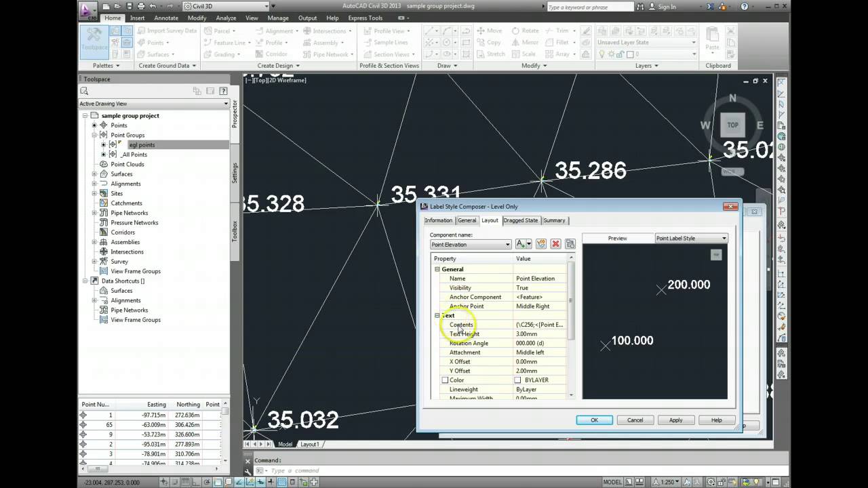The height and width of the screenshot is (488, 868).
Task: Click the Rotate tool in Modify panel
Action: point(525,30)
